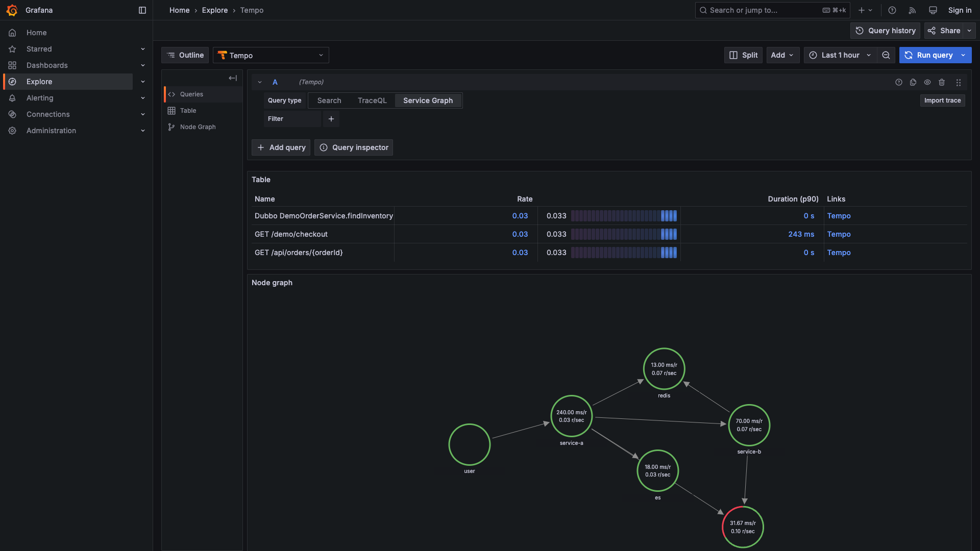Click the Connections icon in sidebar
Viewport: 980px width, 551px height.
(12, 114)
